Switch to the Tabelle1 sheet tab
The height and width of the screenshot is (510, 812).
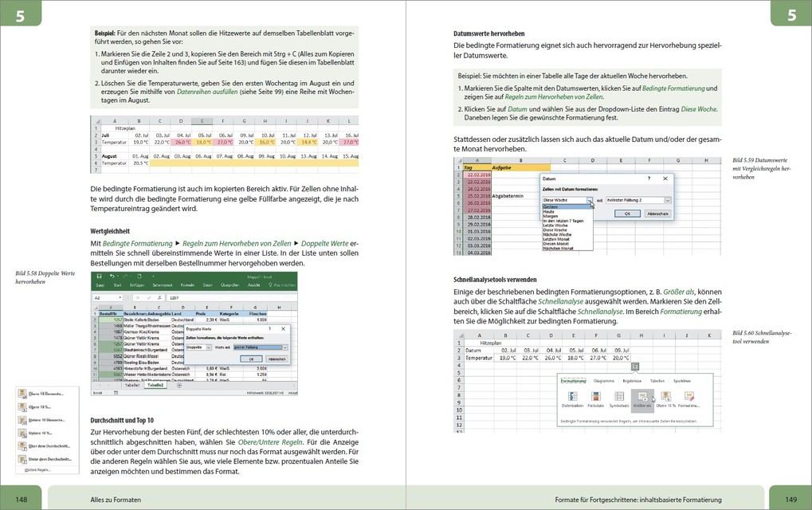(x=131, y=385)
